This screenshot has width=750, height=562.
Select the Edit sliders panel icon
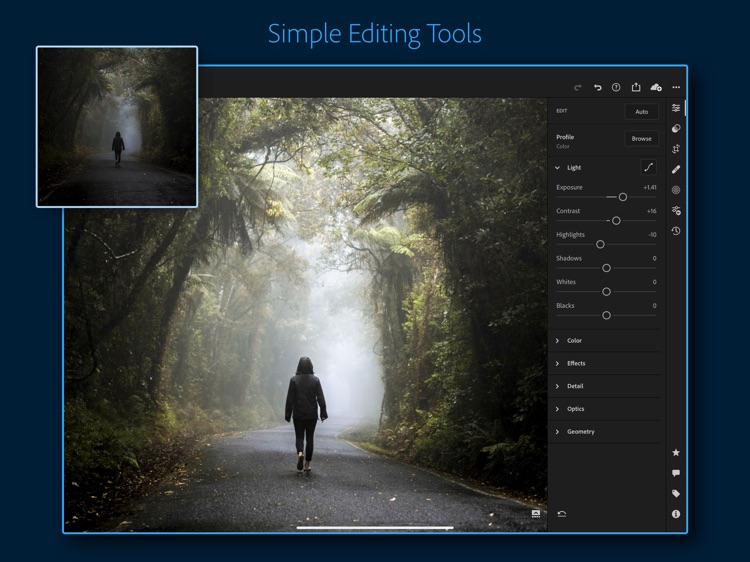coord(676,108)
